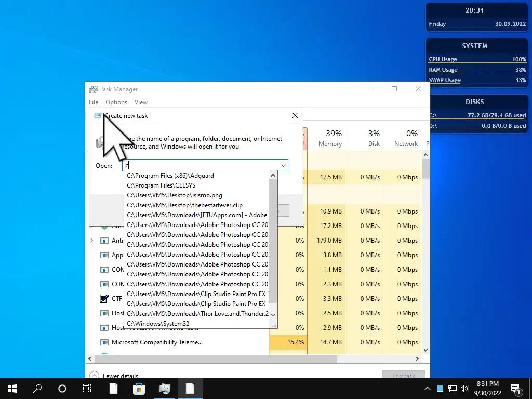
Task: Sort by the Disk column header
Action: pyautogui.click(x=364, y=138)
